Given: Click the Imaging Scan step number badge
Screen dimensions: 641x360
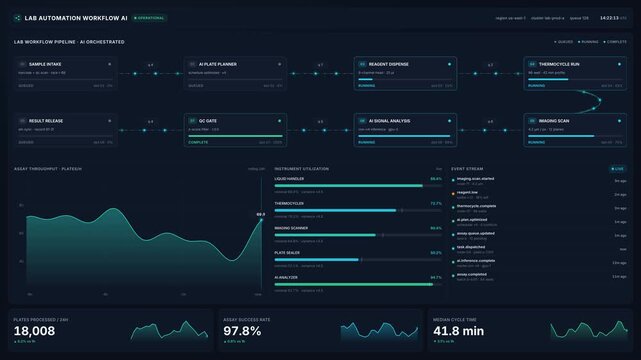Looking at the screenshot, I should (x=532, y=121).
